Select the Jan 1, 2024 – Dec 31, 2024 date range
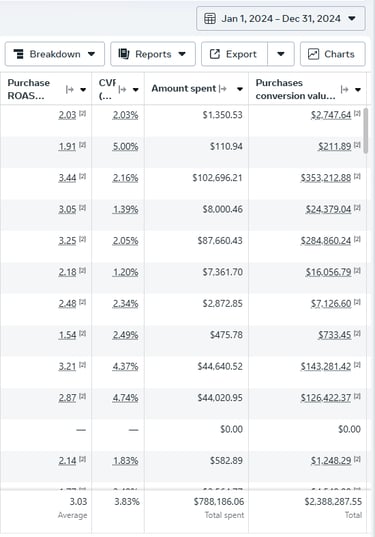 click(281, 18)
